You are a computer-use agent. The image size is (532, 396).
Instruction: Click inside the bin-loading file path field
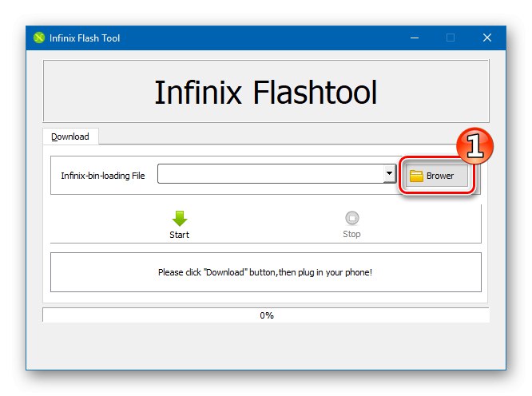click(271, 173)
